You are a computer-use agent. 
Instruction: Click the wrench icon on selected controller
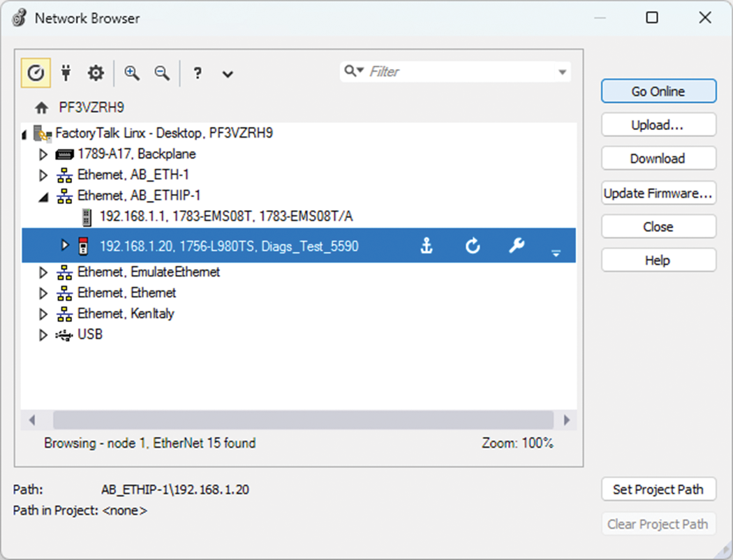click(x=517, y=246)
